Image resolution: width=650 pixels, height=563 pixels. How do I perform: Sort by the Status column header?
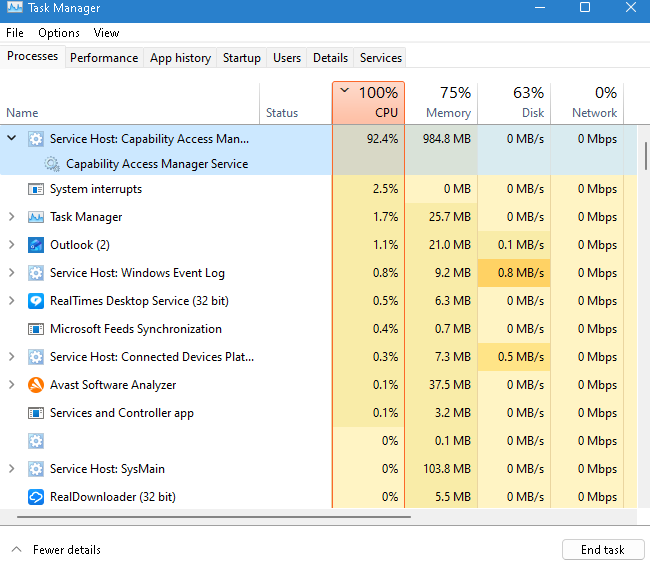(x=296, y=104)
